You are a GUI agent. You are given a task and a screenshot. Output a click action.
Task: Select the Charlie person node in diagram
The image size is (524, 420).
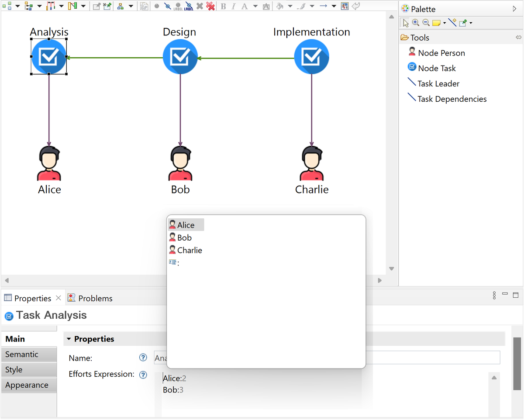click(x=311, y=164)
